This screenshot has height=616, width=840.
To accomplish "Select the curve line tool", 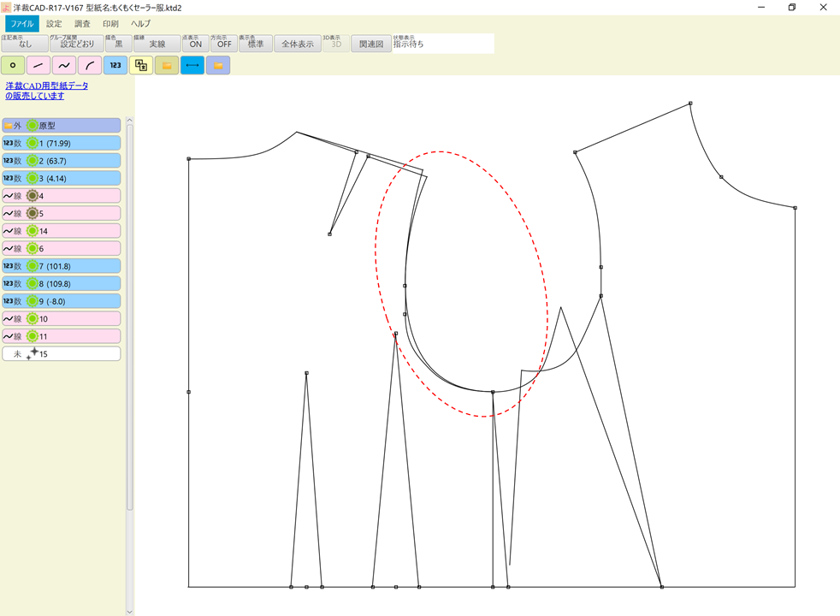I will tap(63, 64).
